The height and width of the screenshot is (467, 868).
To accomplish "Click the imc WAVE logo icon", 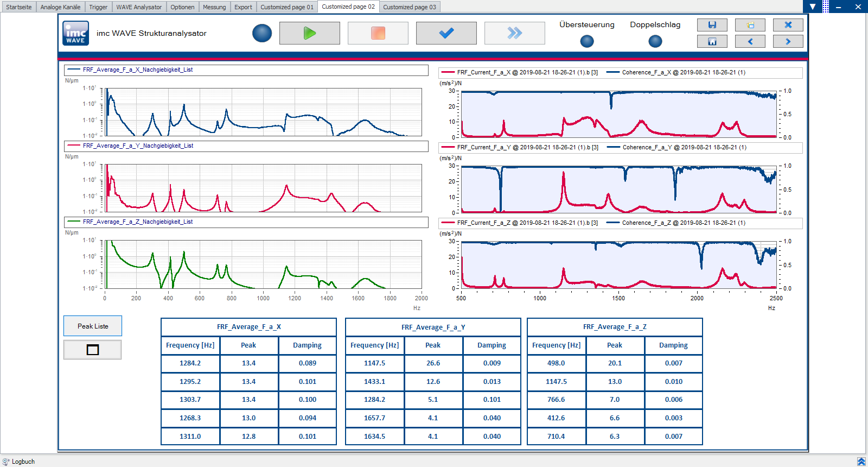I will tap(75, 33).
